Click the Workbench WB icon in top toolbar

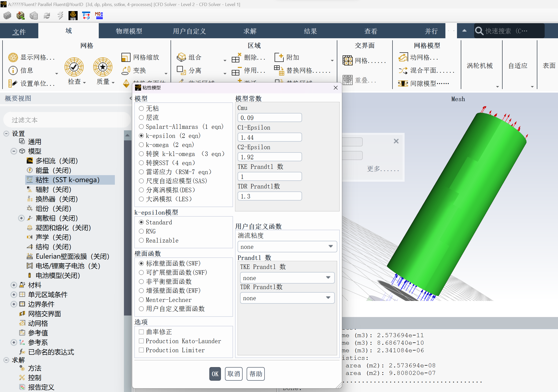click(73, 16)
